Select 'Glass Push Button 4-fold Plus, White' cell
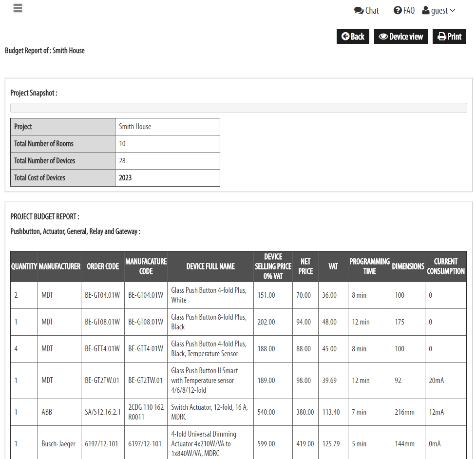Screen dimensions: 476x459 pos(210,295)
